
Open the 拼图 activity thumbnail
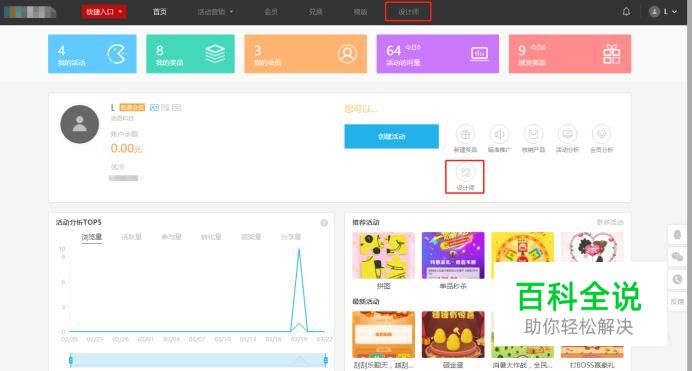384,255
